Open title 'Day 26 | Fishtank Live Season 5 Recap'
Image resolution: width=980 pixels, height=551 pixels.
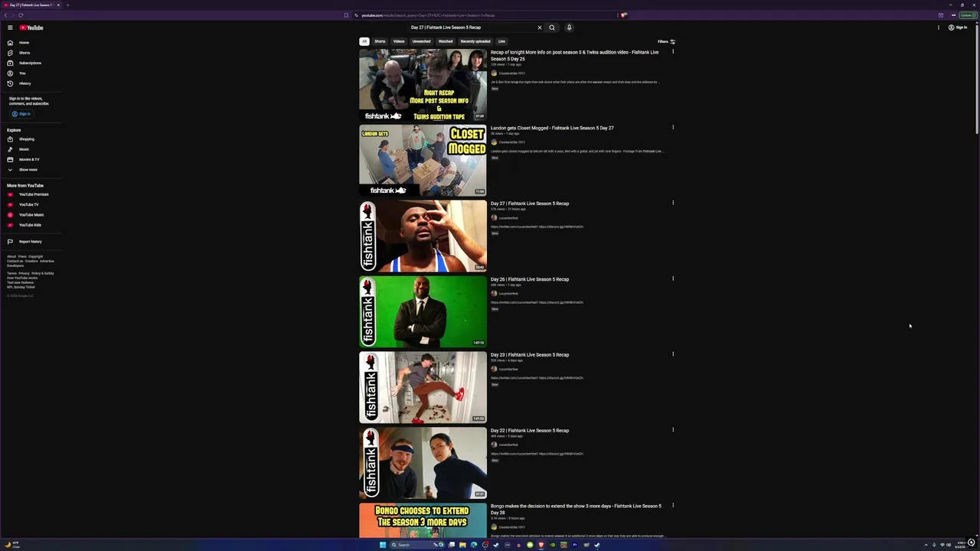tap(530, 279)
